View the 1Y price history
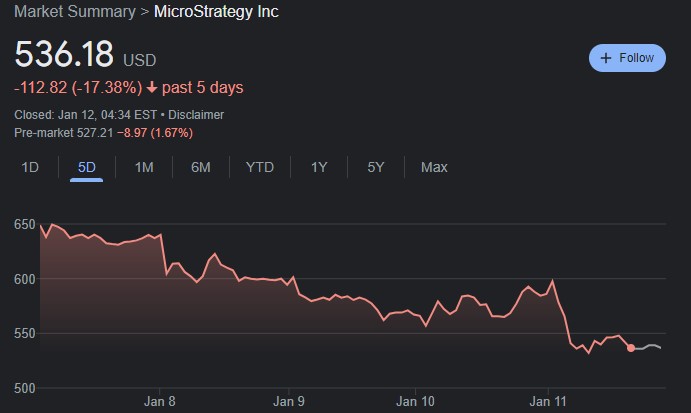This screenshot has height=413, width=691. [319, 167]
